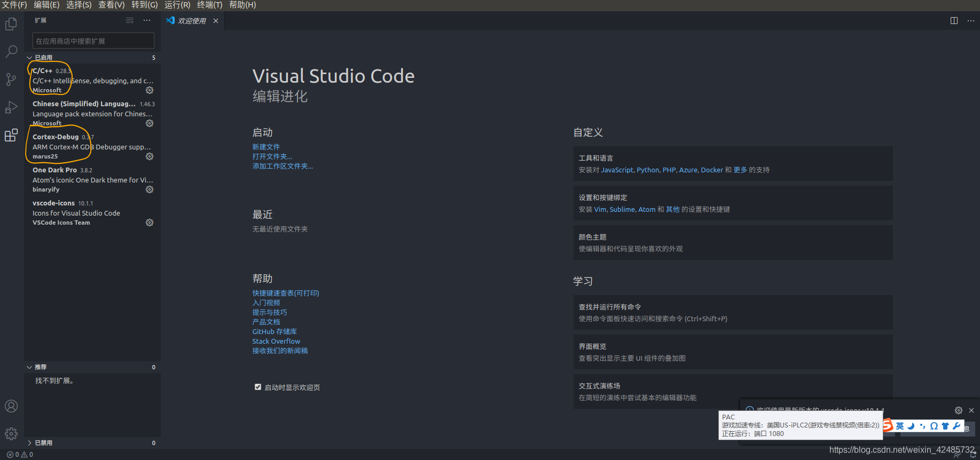
Task: Open manage gear for One Dark Pro
Action: 150,189
